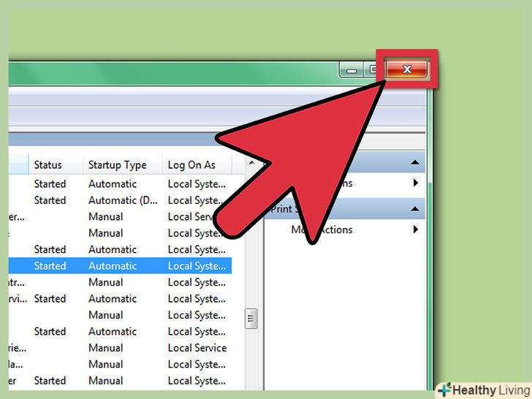532x399 pixels.
Task: Open the More Actions submenu arrow under Print S...
Action: (x=416, y=229)
